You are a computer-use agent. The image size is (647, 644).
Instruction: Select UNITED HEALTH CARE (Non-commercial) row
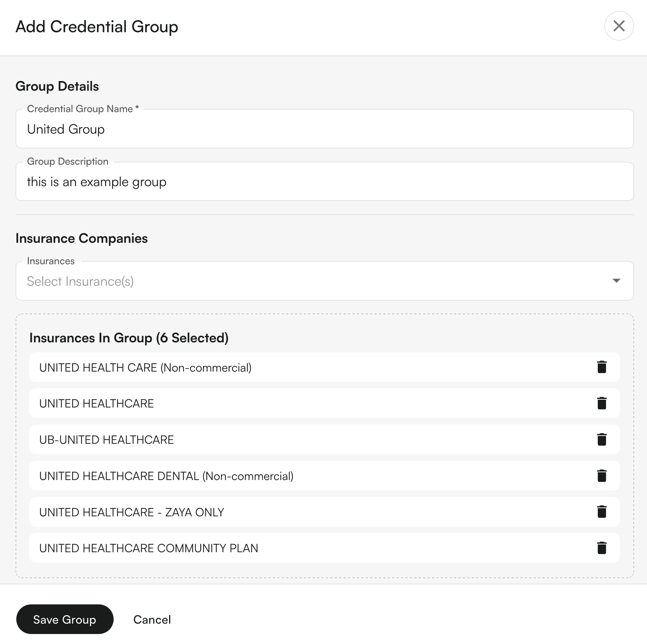pyautogui.click(x=324, y=367)
